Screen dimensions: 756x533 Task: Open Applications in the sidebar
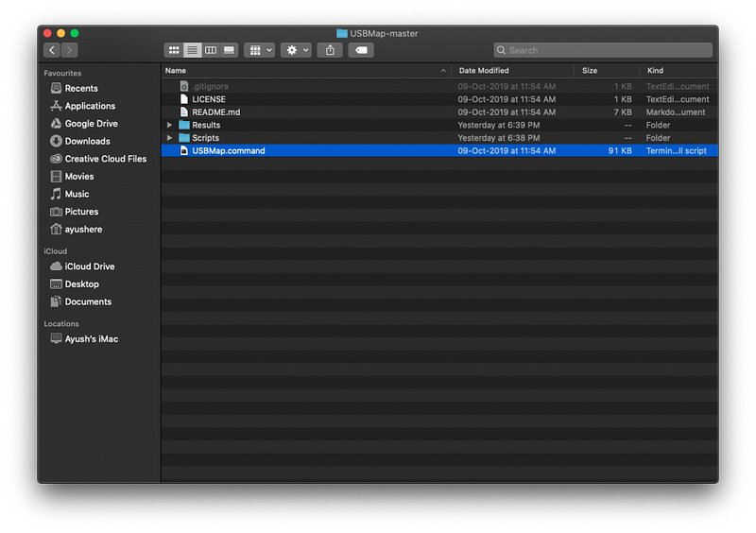(x=83, y=106)
